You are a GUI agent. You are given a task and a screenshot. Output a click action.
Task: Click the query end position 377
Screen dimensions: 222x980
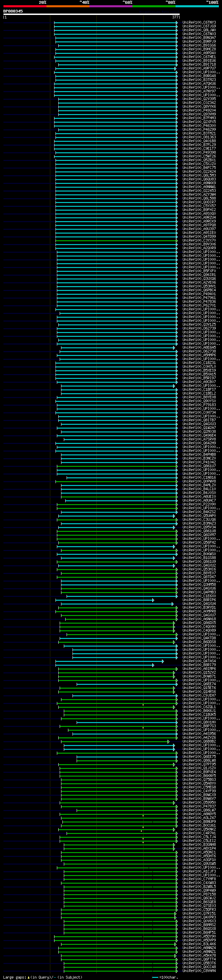175,17
